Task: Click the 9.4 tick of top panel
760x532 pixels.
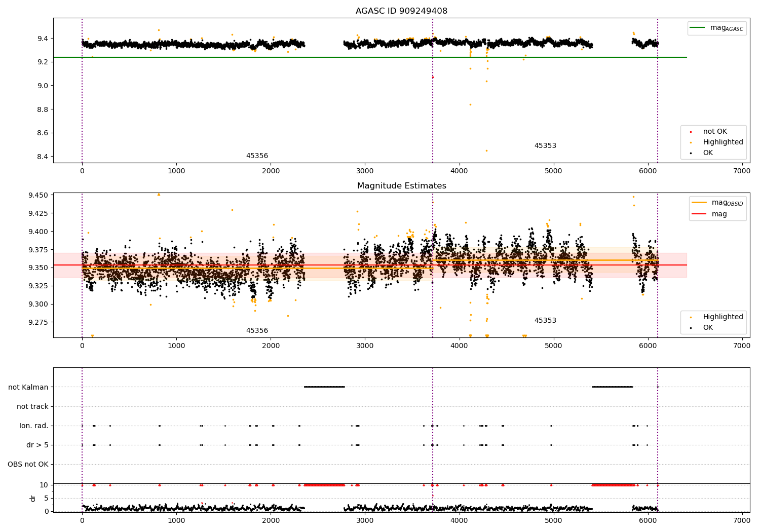Action: point(43,39)
